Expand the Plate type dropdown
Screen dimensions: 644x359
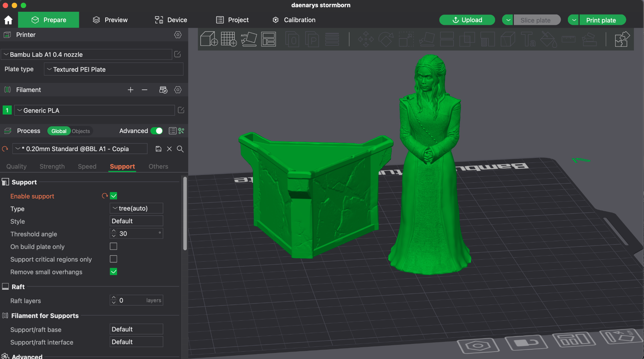(114, 69)
